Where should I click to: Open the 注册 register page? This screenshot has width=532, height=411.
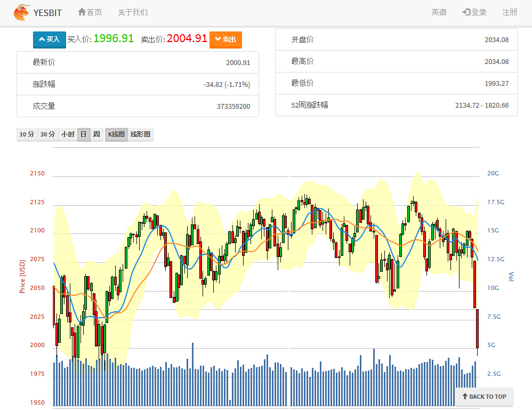pos(510,12)
